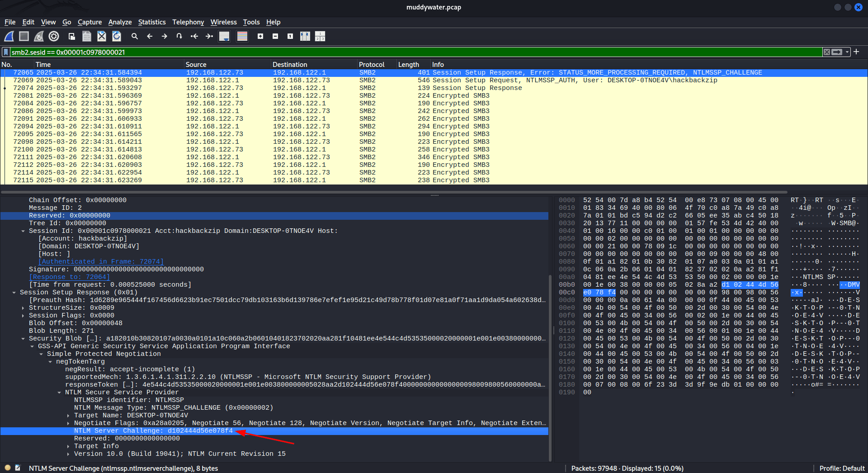
Task: Open capture file properties icon
Action: [x=18, y=468]
